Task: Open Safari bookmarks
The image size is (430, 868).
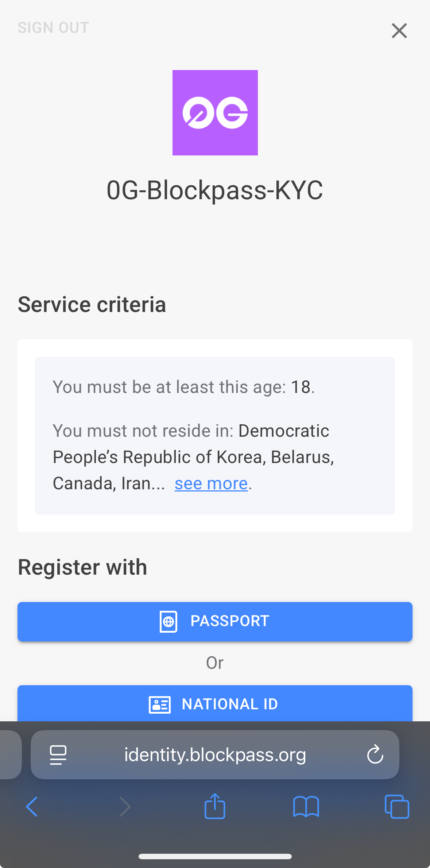Action: (x=306, y=806)
